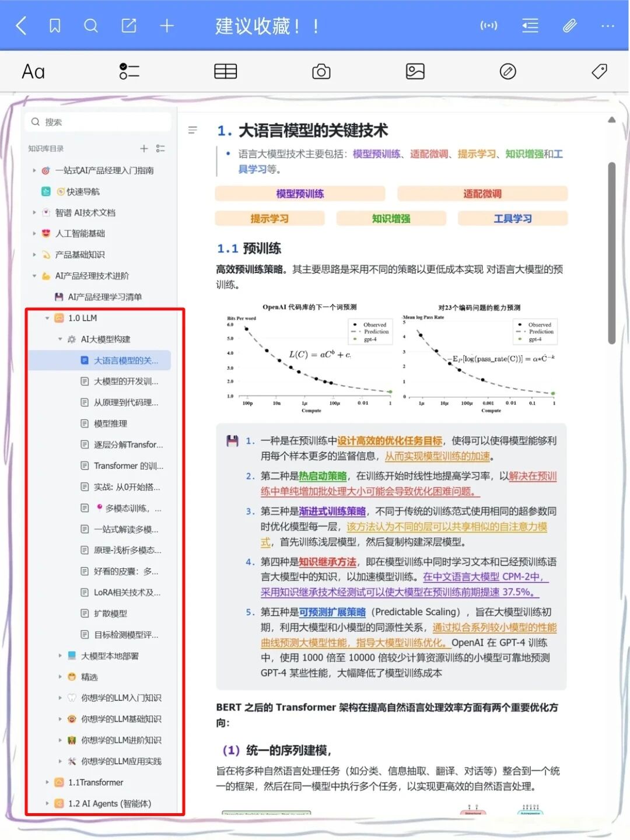Open the share icon next to search
The width and height of the screenshot is (630, 840).
click(128, 26)
